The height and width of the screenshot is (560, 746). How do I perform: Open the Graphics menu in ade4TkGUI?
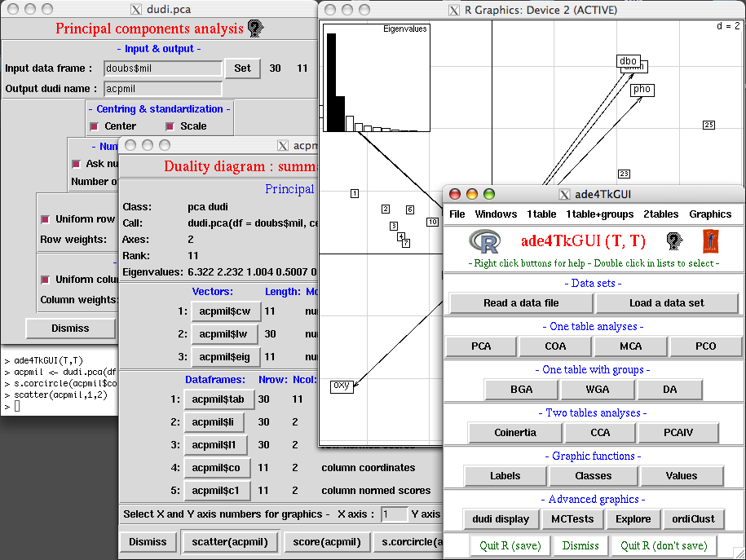(710, 214)
